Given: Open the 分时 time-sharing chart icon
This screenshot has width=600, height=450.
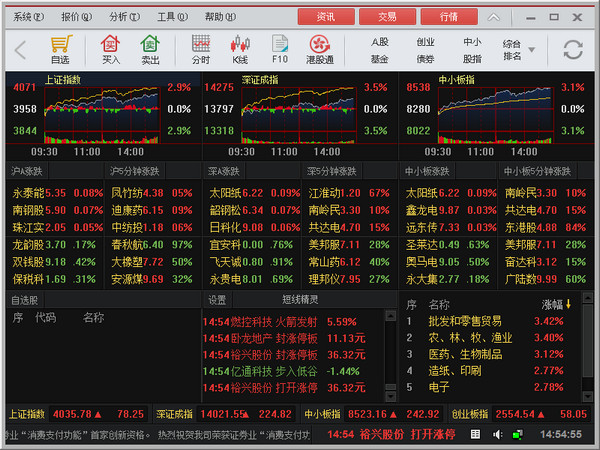Looking at the screenshot, I should (x=201, y=49).
